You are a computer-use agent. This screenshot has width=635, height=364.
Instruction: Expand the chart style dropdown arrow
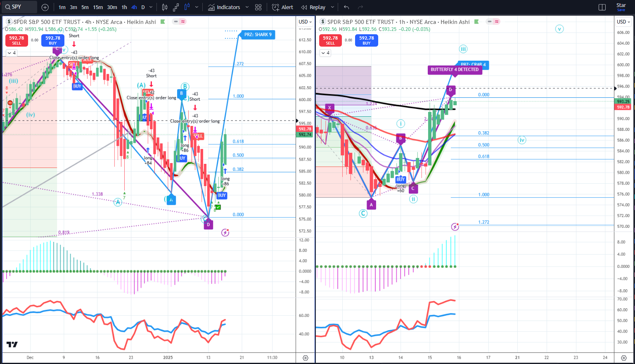[197, 7]
